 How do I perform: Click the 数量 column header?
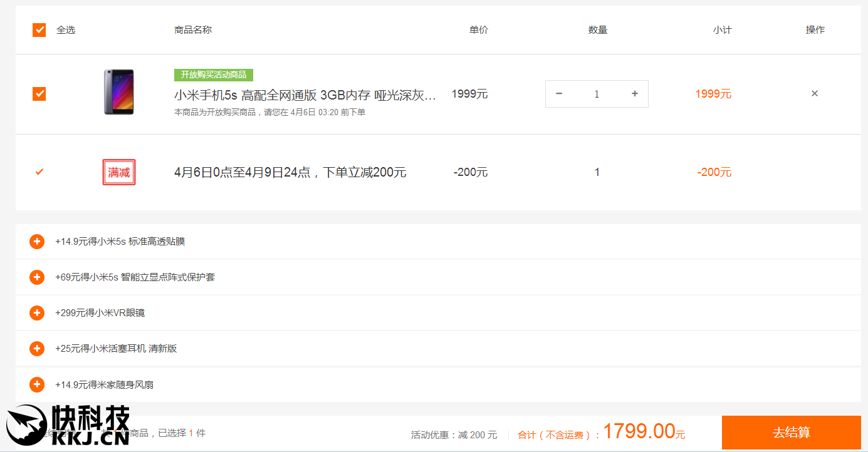[x=598, y=30]
